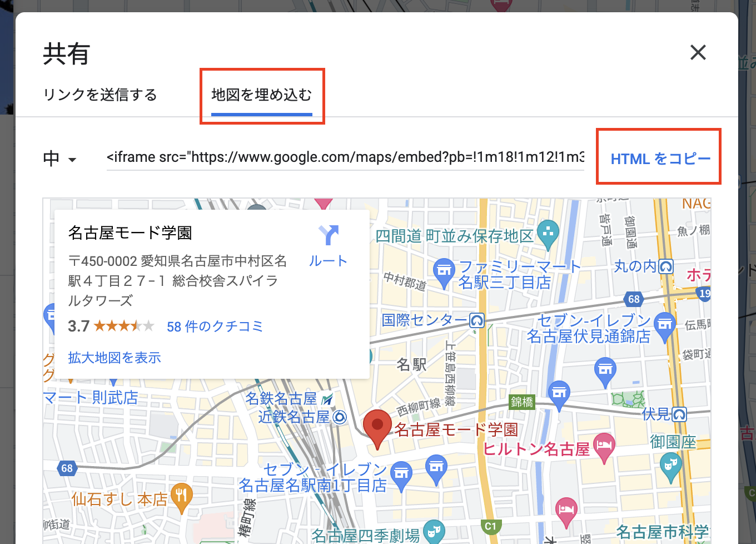Select the 地図を埋め込む tab

[262, 95]
